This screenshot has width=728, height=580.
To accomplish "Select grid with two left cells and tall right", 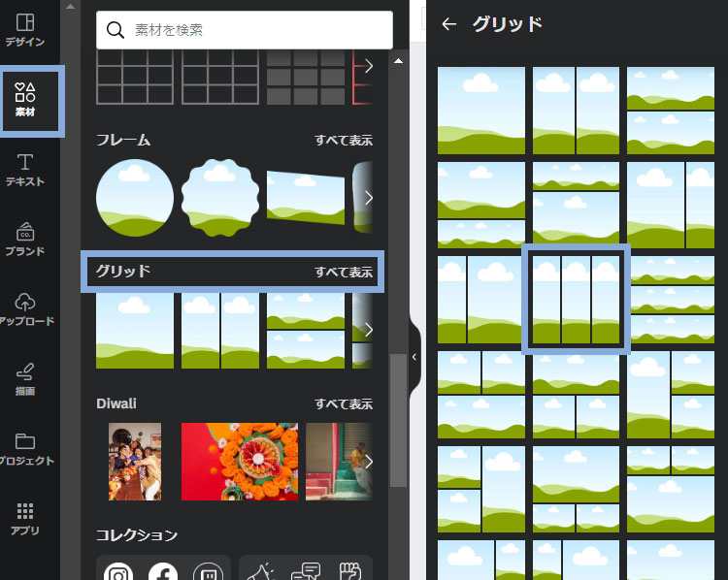I will coord(481,489).
